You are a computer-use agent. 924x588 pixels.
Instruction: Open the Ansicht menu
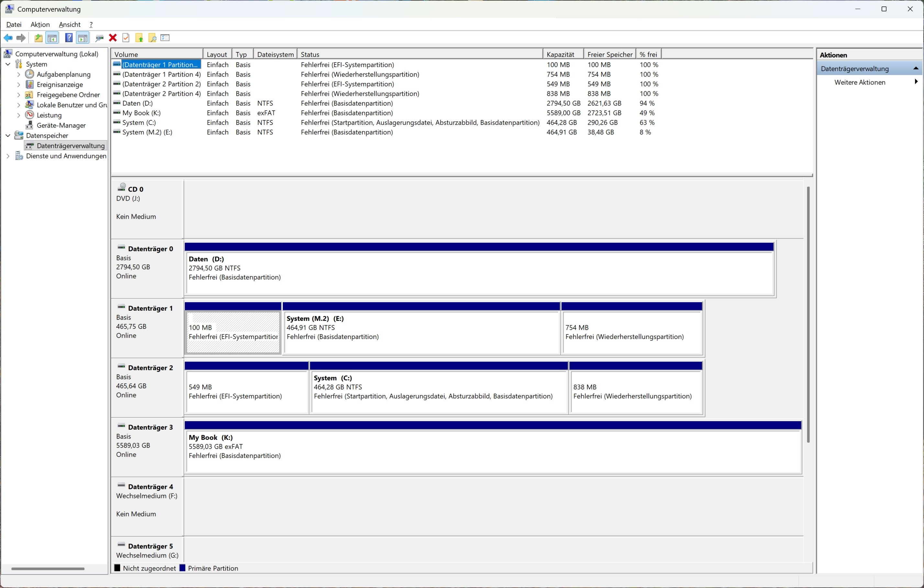70,25
